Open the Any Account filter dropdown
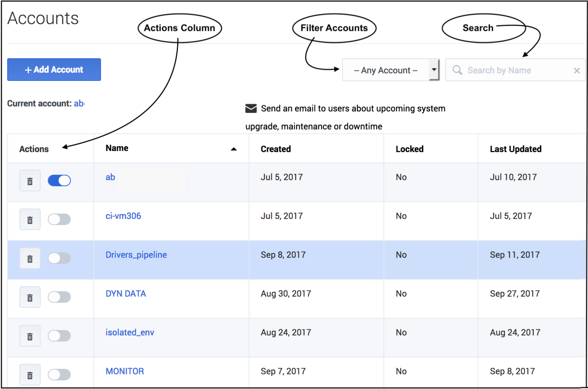Viewport: 588px width, 389px height. (x=391, y=70)
